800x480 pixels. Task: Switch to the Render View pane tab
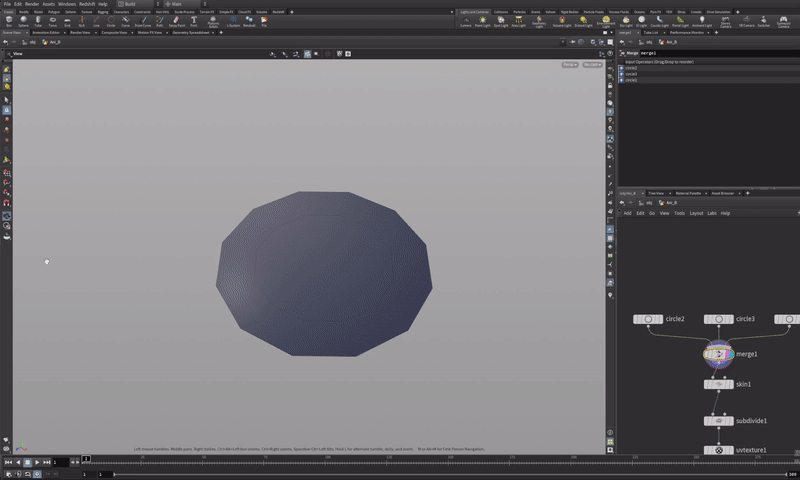coord(80,32)
